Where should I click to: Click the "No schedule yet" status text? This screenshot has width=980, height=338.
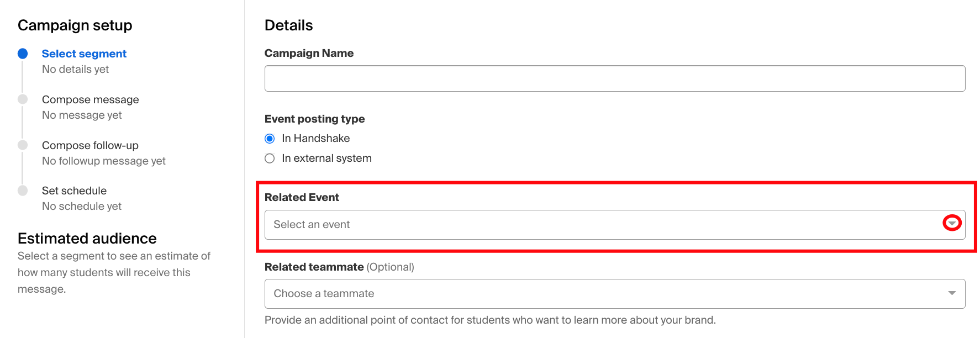click(x=82, y=206)
